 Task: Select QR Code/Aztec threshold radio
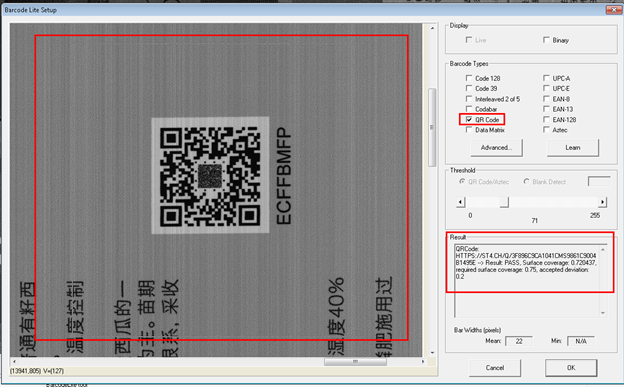462,181
